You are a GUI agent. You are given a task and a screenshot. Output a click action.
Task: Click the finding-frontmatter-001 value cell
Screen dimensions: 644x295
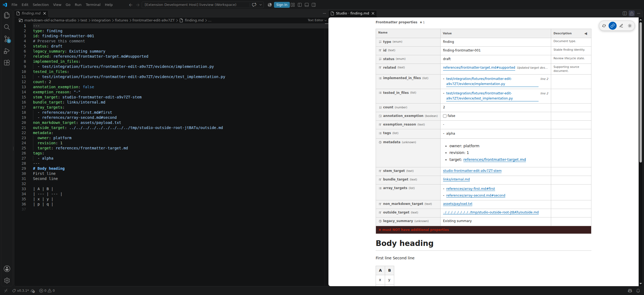click(495, 50)
